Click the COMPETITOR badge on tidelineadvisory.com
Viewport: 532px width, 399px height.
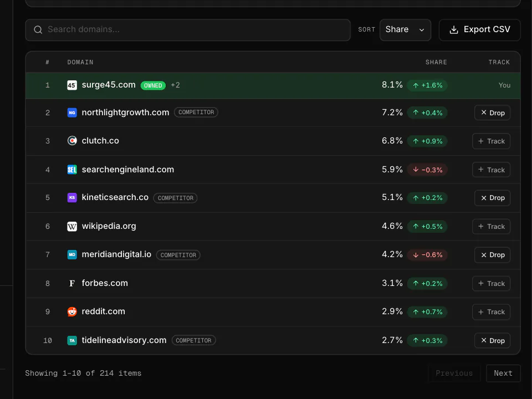point(193,340)
